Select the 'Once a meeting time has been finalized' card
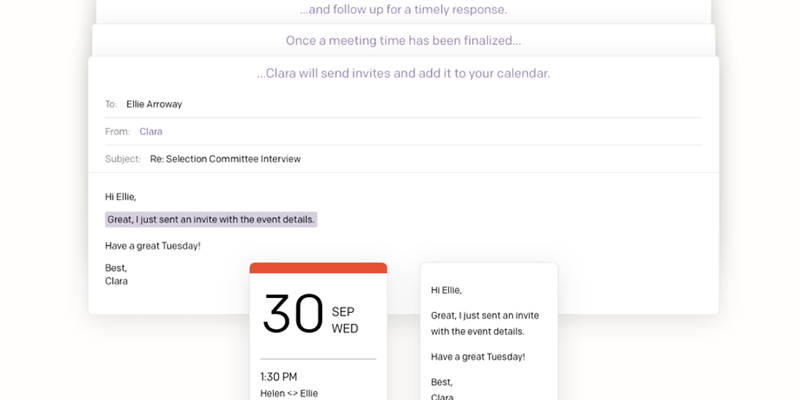Viewport: 800px width, 400px height. coord(403,41)
